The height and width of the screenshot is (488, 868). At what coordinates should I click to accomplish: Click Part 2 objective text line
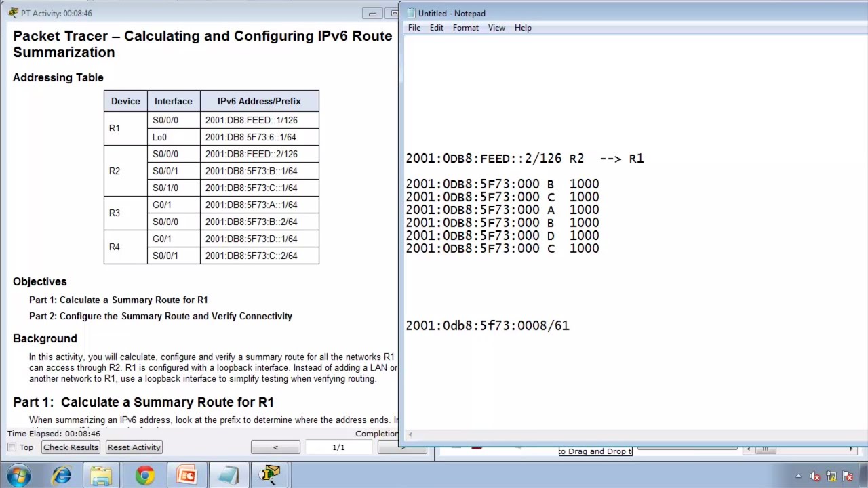click(x=161, y=316)
